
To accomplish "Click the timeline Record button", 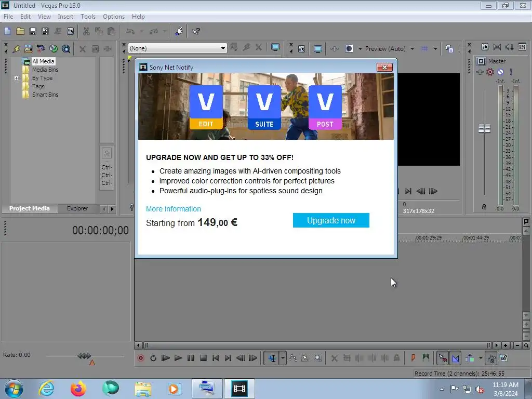I will pos(141,358).
